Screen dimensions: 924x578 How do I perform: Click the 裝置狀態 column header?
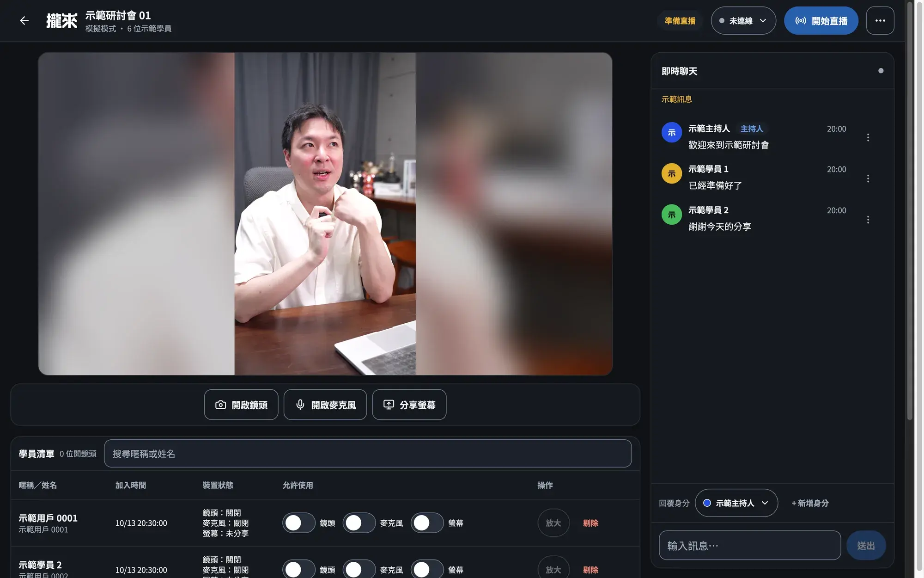pyautogui.click(x=218, y=485)
